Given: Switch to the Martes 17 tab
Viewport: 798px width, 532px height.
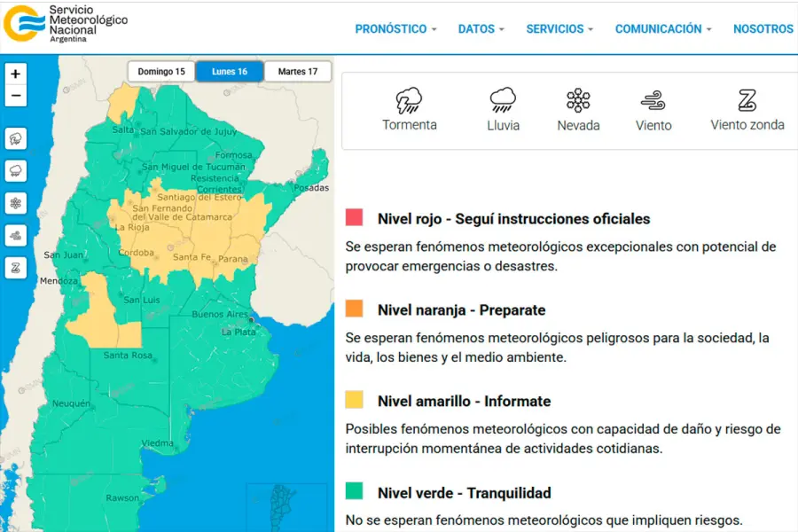Looking at the screenshot, I should pos(298,72).
